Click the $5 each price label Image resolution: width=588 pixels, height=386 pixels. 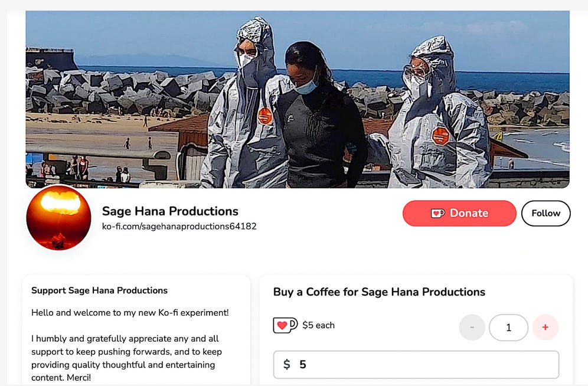(x=318, y=325)
